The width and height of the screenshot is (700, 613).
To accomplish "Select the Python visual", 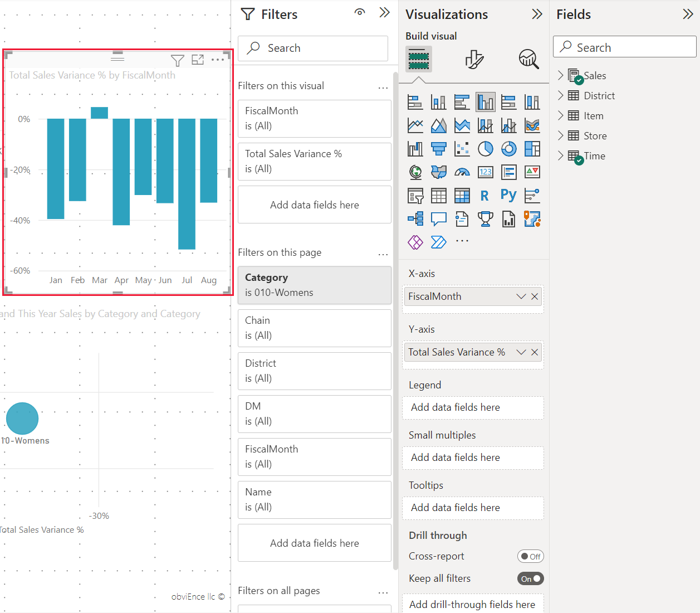I will [x=508, y=195].
